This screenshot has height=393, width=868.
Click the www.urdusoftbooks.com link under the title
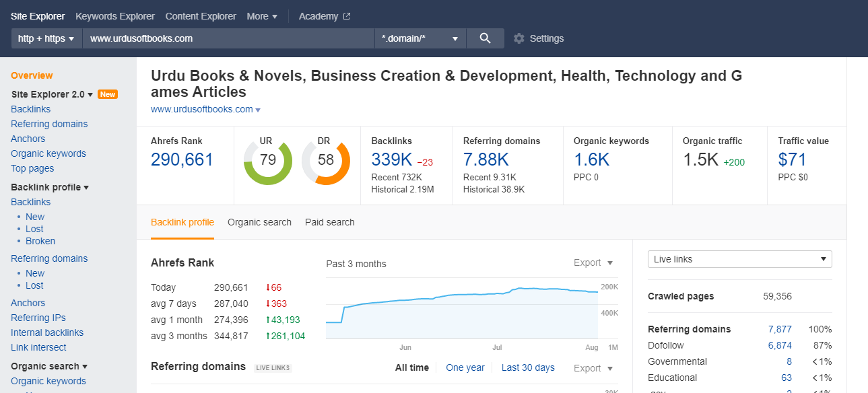[202, 109]
